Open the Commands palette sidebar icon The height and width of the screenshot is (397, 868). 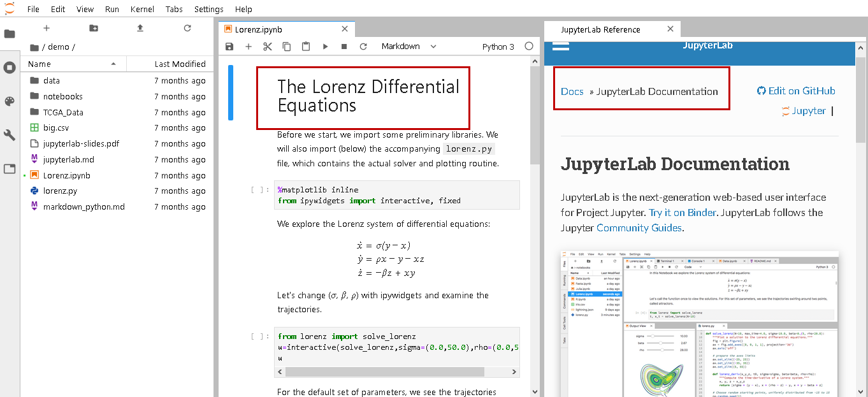[x=10, y=101]
